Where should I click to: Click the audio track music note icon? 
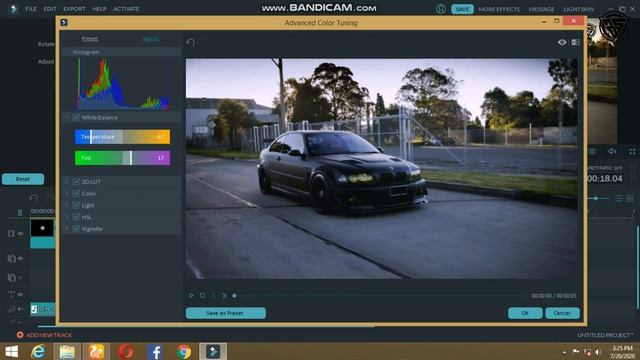pyautogui.click(x=11, y=309)
